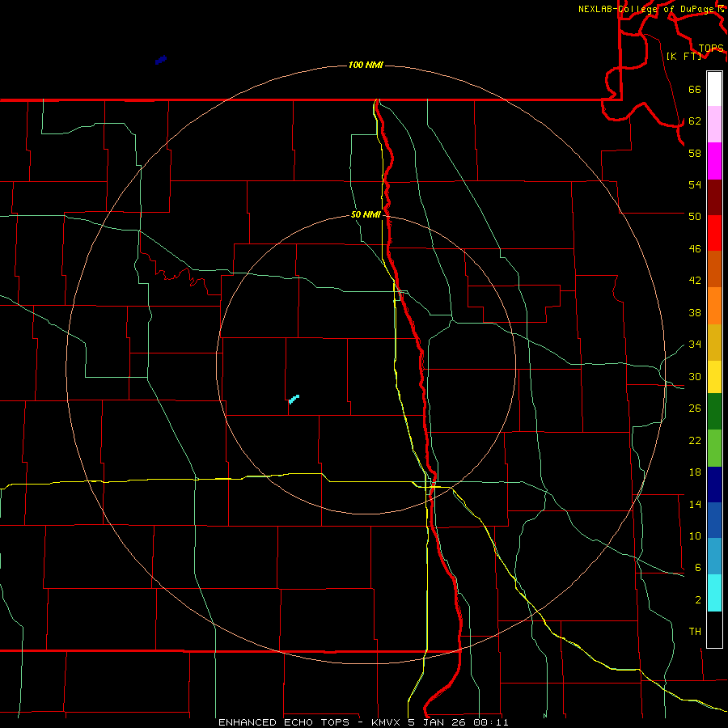Click the "TH" threshold label
The width and height of the screenshot is (728, 728).
pyautogui.click(x=695, y=632)
